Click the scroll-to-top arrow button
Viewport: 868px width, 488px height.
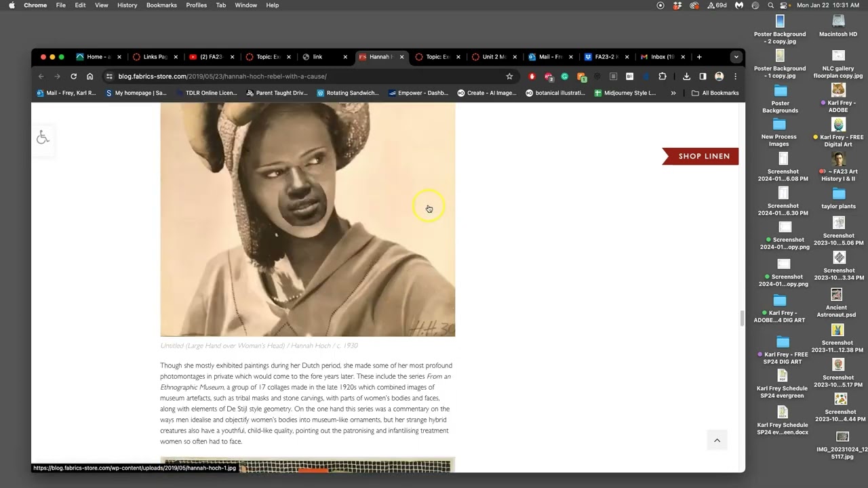point(717,441)
